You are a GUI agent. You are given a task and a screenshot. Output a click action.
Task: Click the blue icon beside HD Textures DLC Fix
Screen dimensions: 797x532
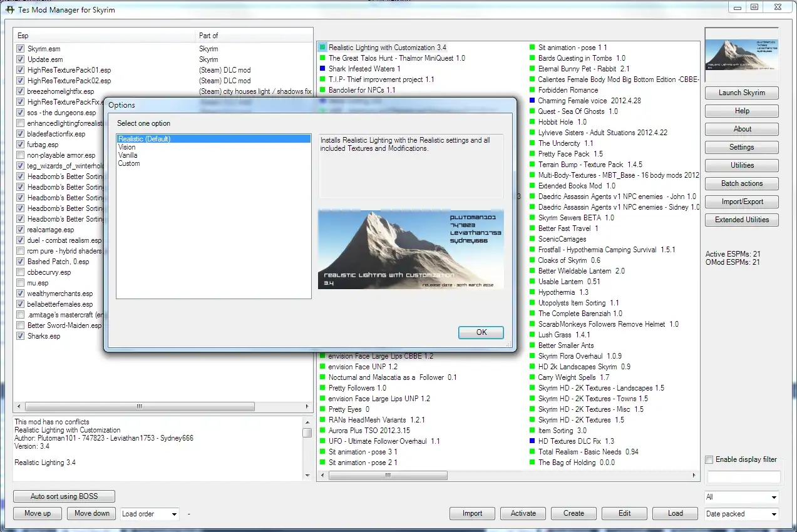[x=532, y=441]
